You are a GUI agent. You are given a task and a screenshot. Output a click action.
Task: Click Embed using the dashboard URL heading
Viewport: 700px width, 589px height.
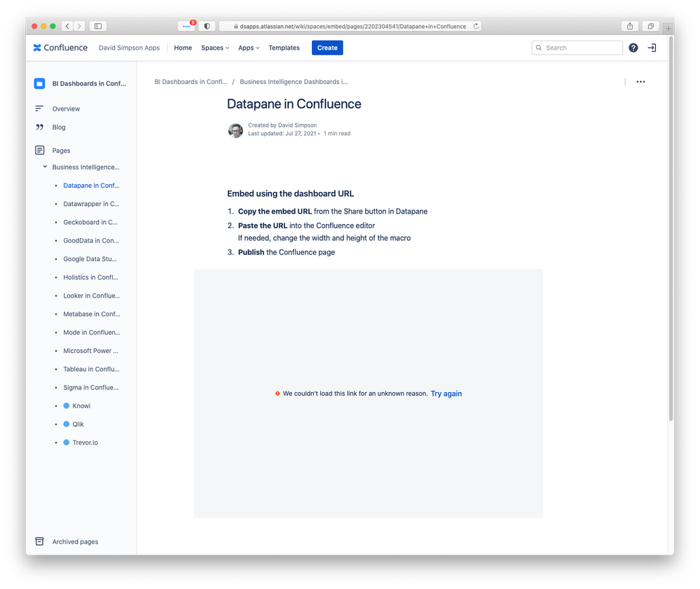(290, 194)
